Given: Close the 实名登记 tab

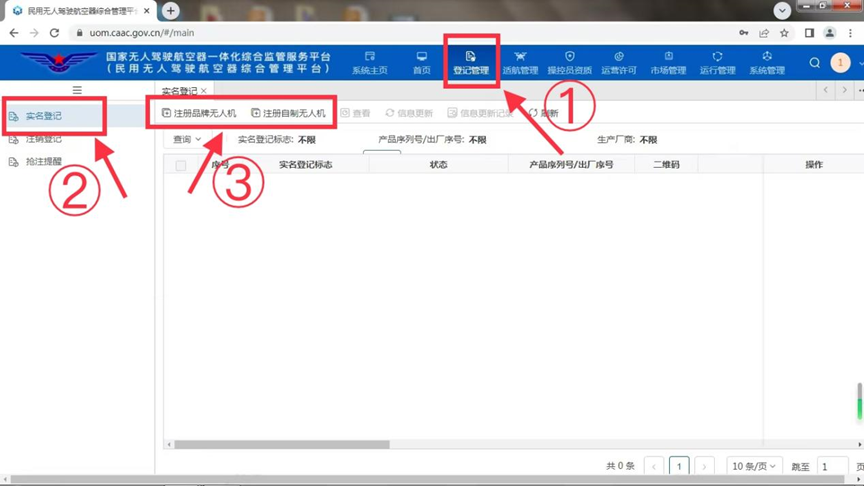Looking at the screenshot, I should 204,91.
